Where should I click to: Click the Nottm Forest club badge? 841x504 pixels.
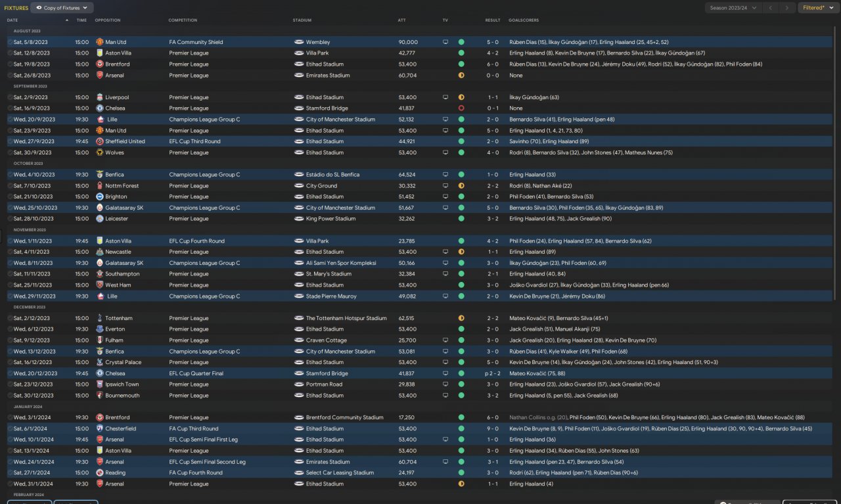point(100,186)
